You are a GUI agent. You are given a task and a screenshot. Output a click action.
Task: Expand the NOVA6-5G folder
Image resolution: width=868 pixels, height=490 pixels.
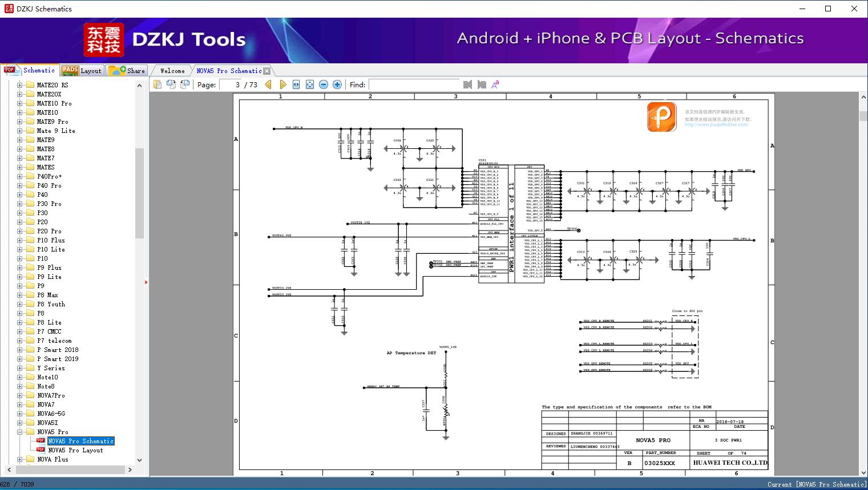click(20, 414)
